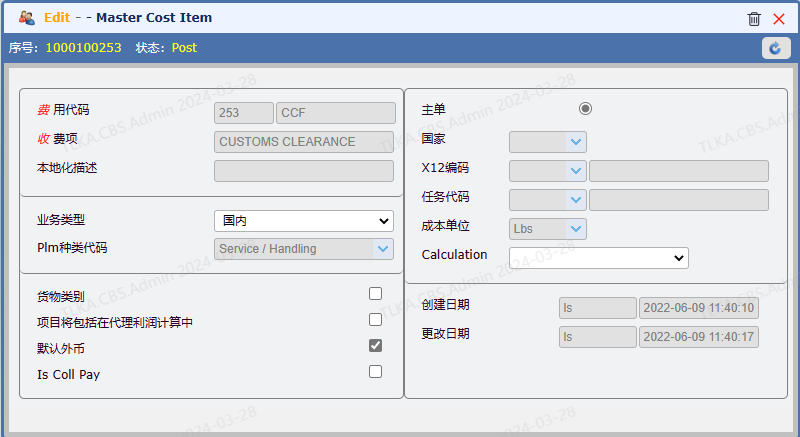Click the fee code field showing CCF
The image size is (800, 437).
336,113
